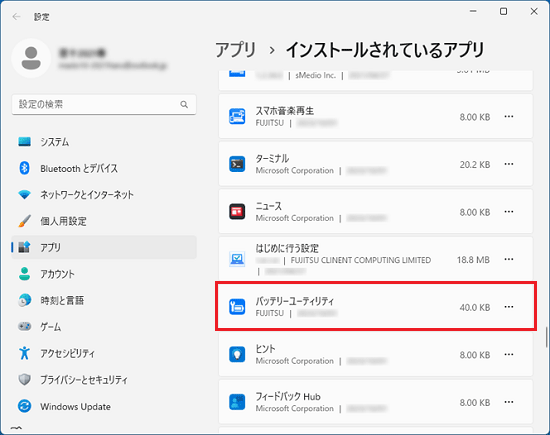Go back with the arrow button
550x435 pixels.
coord(16,16)
